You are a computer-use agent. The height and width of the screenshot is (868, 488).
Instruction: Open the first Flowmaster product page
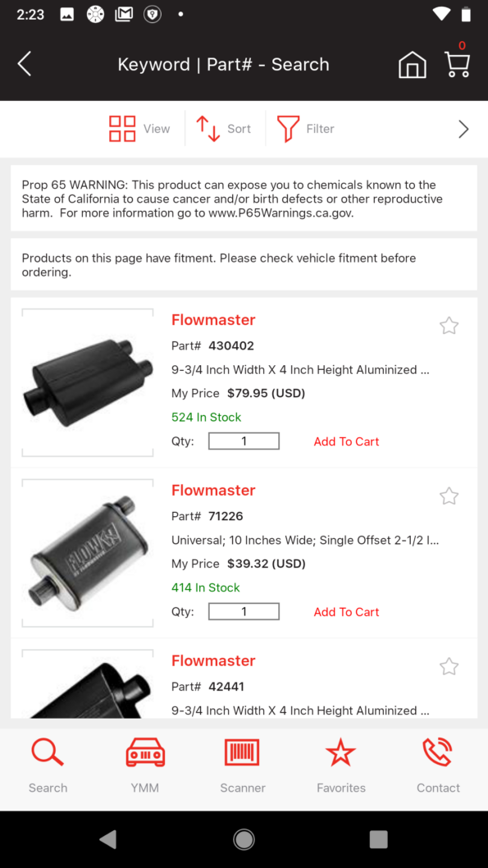pyautogui.click(x=213, y=320)
